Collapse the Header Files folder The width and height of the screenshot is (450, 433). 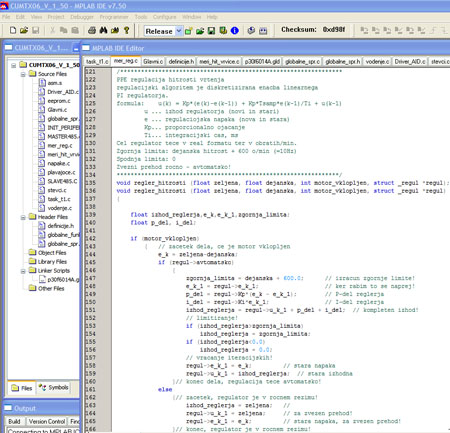(x=23, y=217)
